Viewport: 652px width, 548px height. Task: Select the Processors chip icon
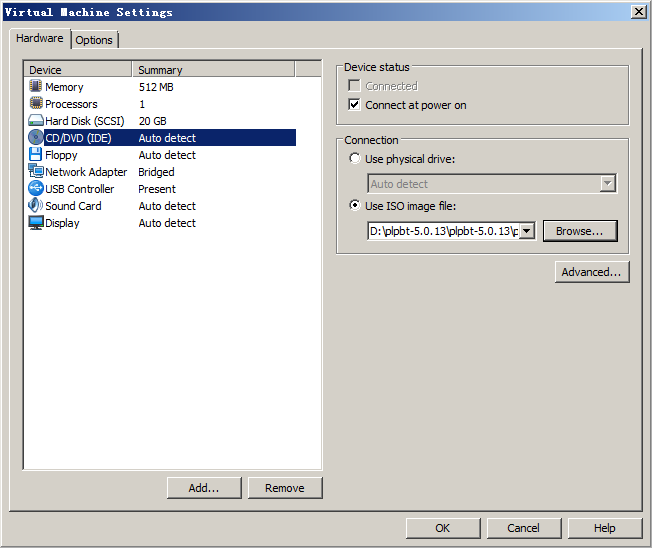(x=36, y=104)
